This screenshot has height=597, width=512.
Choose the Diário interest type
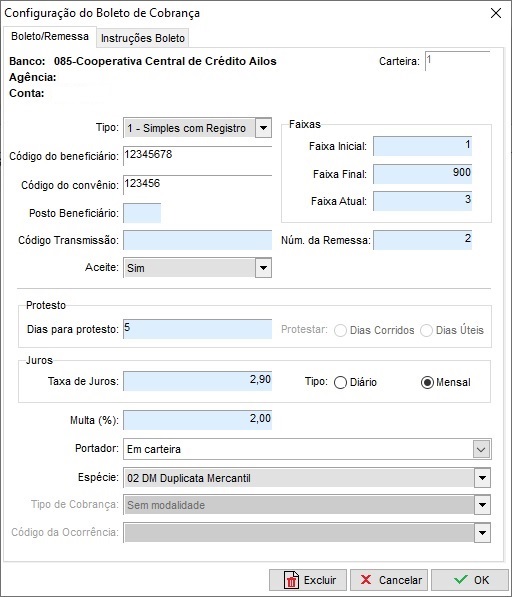click(340, 382)
